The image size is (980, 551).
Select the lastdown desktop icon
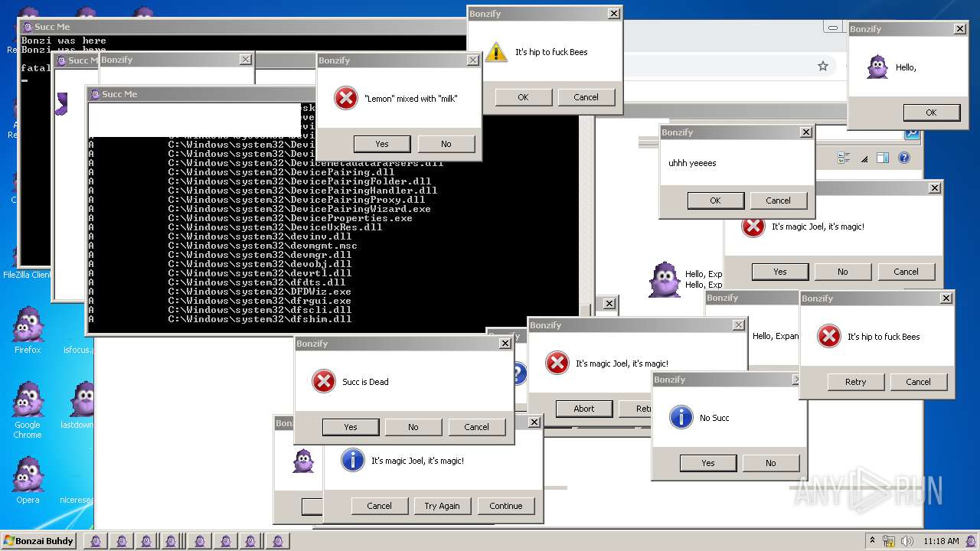77,406
